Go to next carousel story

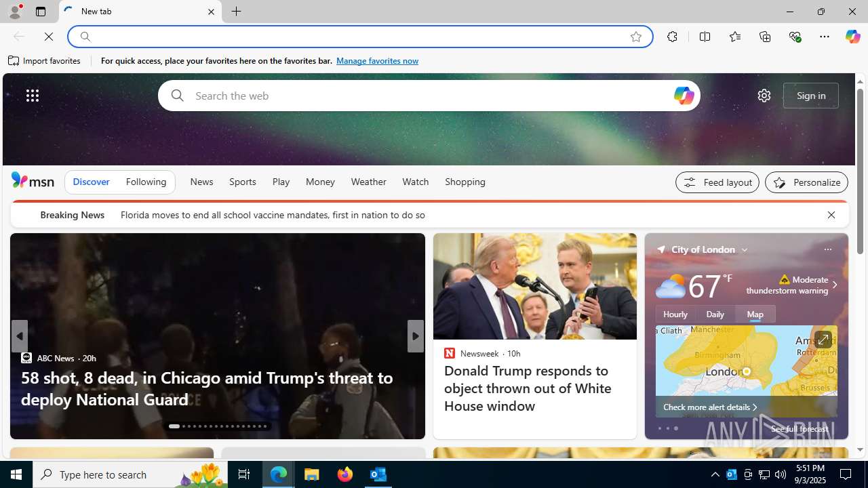[415, 336]
